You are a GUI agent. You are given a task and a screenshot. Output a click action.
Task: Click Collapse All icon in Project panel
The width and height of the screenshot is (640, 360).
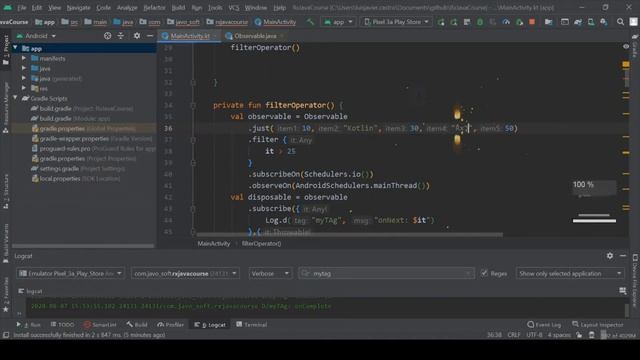click(x=121, y=36)
